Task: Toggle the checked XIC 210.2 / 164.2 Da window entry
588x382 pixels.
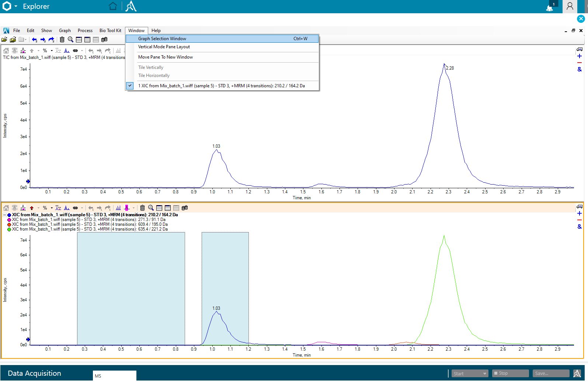Action: tap(222, 86)
